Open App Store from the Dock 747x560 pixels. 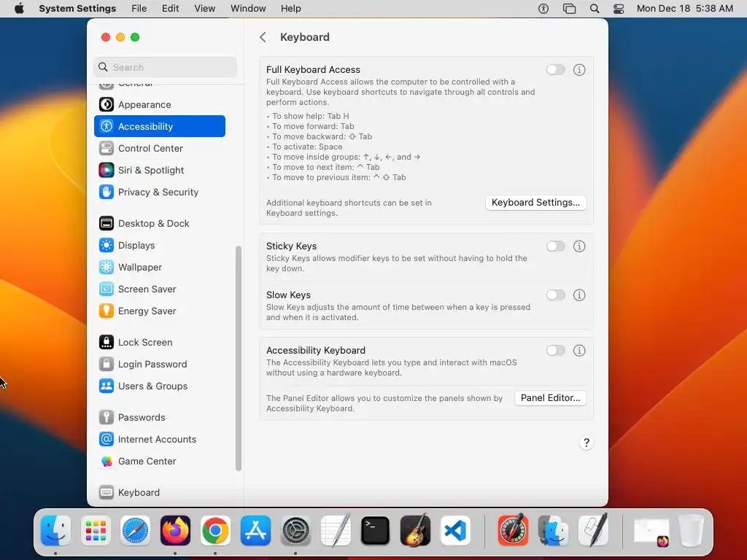pos(255,531)
